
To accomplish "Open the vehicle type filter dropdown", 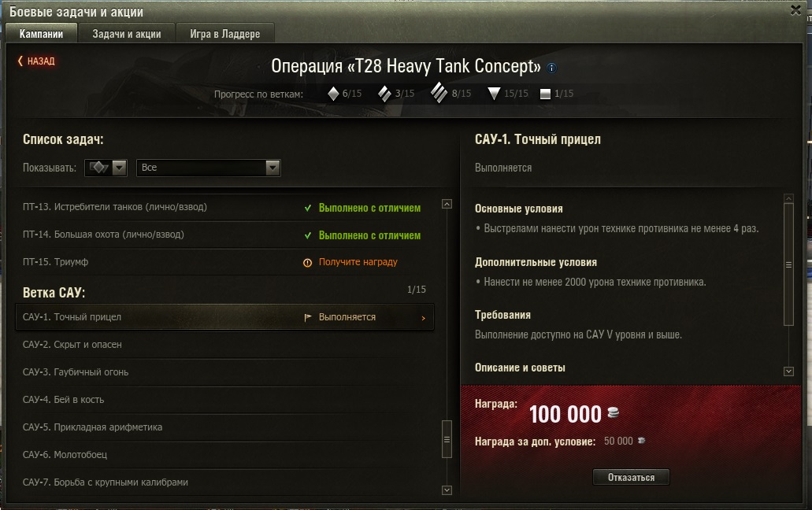I will coord(106,168).
